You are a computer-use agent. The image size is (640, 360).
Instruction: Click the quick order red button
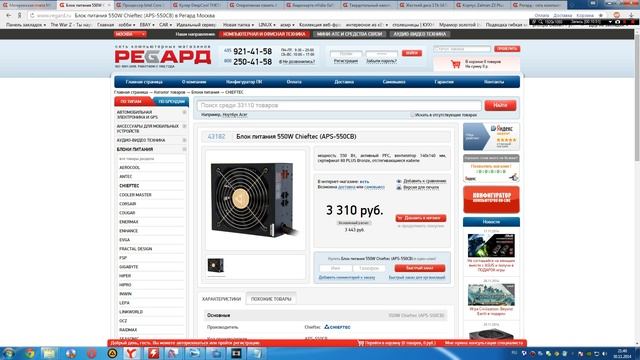click(x=420, y=268)
